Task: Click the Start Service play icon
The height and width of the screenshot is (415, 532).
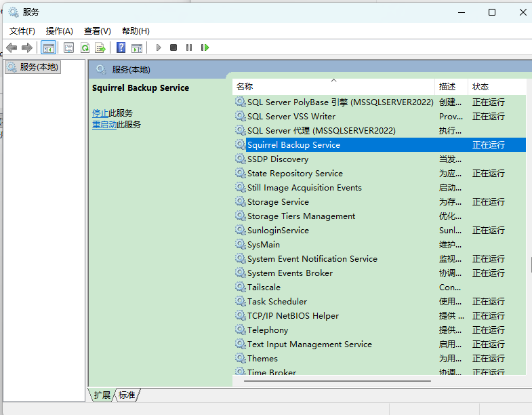Action: coord(159,47)
